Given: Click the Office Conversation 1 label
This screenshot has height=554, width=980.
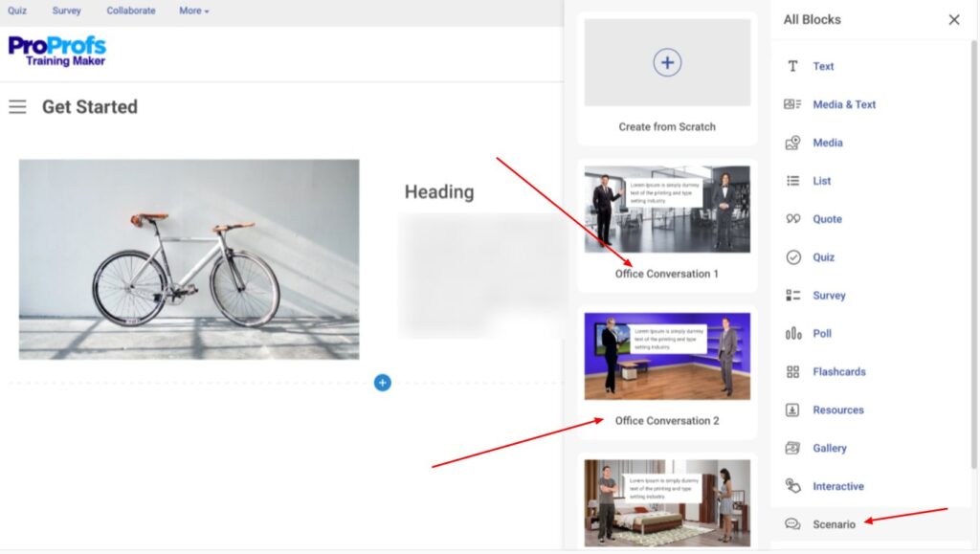Looking at the screenshot, I should [666, 274].
